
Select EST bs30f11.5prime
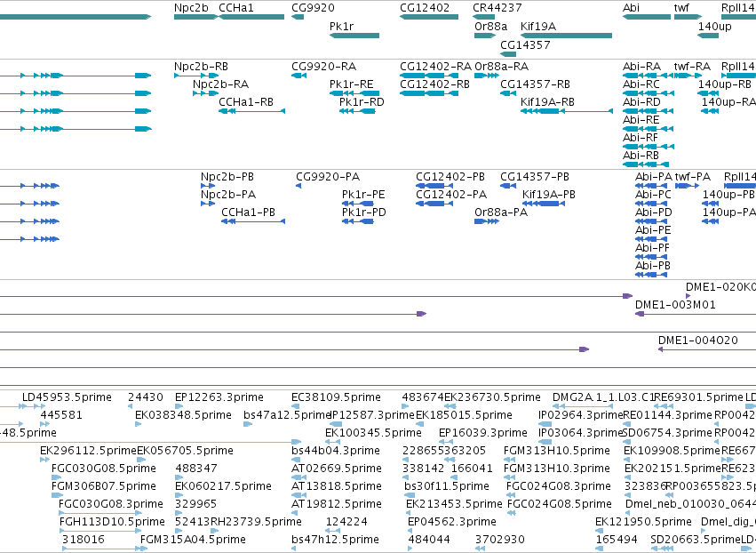pyautogui.click(x=447, y=486)
